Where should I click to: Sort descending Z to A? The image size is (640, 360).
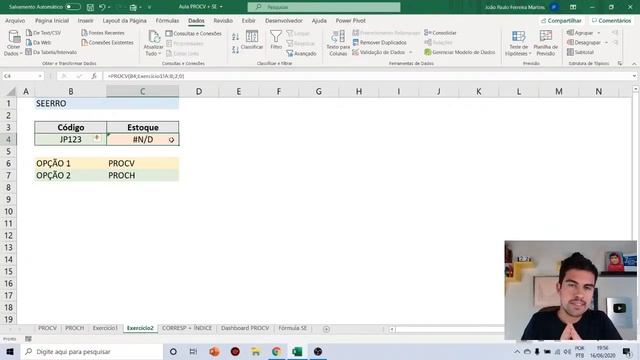236,50
